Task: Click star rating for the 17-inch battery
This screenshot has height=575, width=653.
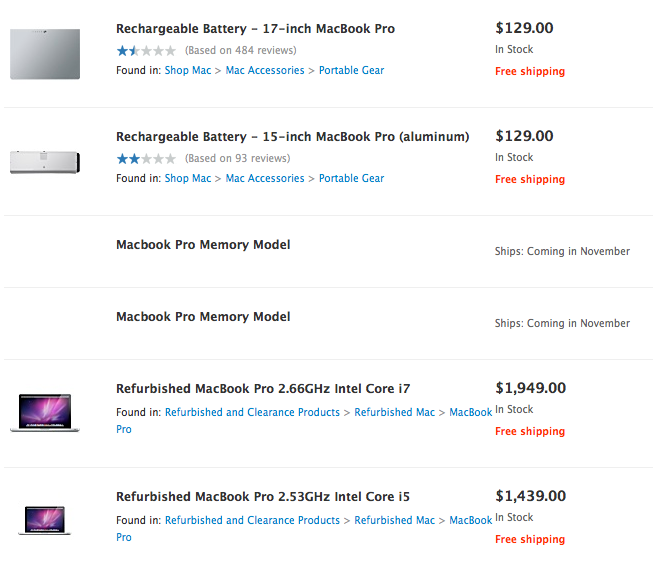Action: click(146, 50)
